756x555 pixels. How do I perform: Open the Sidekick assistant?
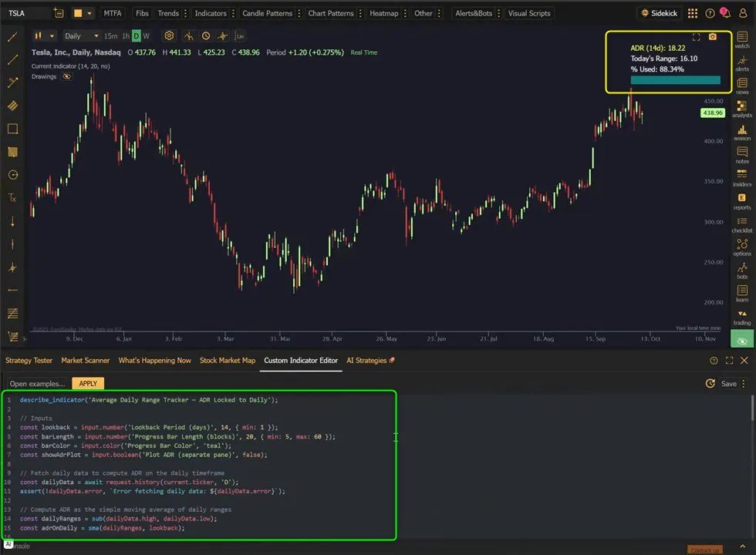click(x=659, y=14)
